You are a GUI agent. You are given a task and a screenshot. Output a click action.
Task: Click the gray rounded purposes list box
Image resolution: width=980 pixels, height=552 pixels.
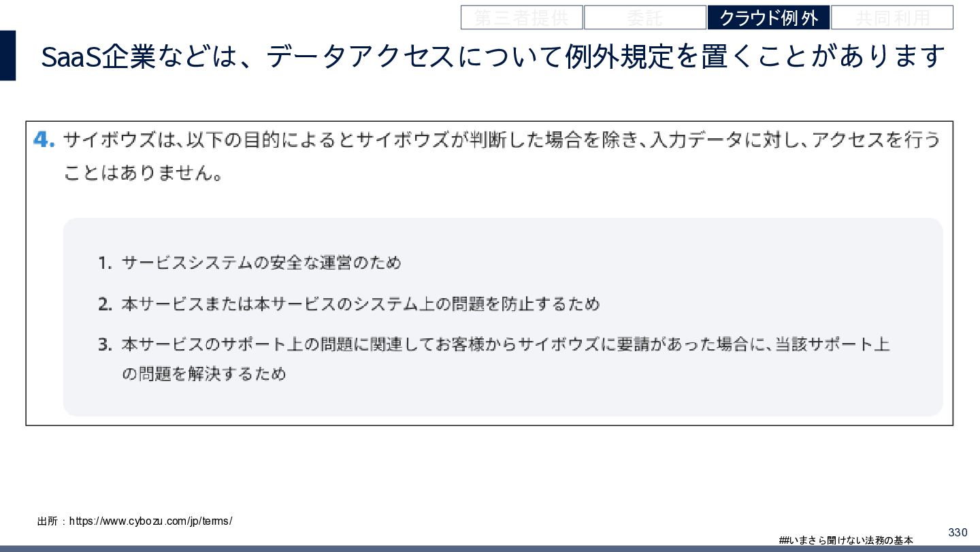point(503,317)
